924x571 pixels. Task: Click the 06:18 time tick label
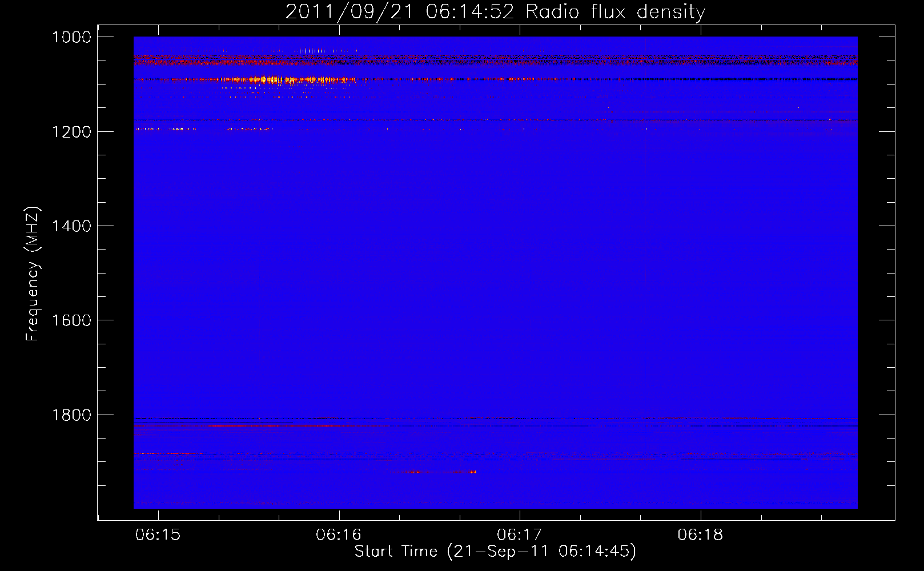pos(700,534)
